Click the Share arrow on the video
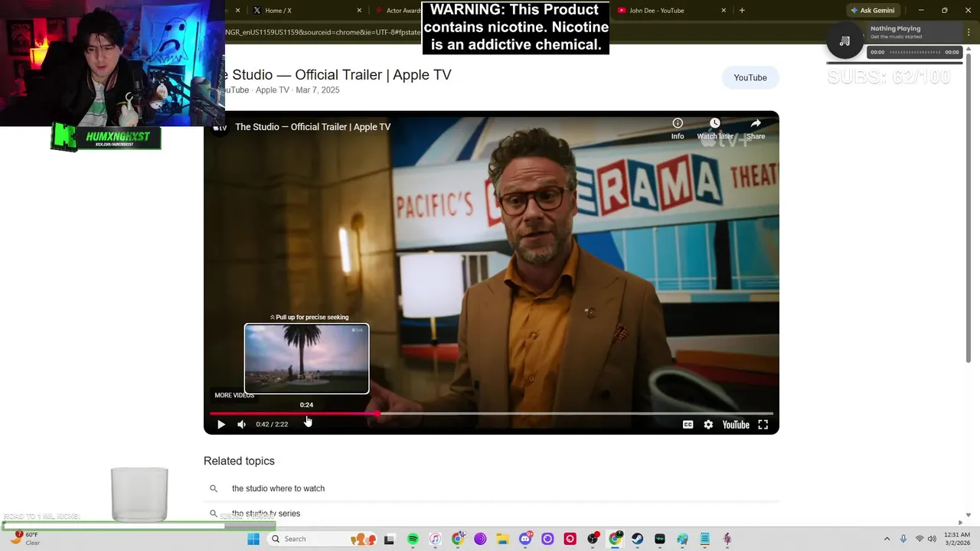The width and height of the screenshot is (980, 551). tap(756, 128)
